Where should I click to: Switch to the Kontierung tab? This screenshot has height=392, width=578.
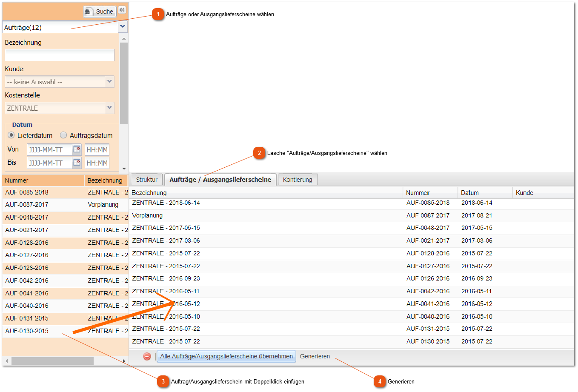pyautogui.click(x=298, y=180)
